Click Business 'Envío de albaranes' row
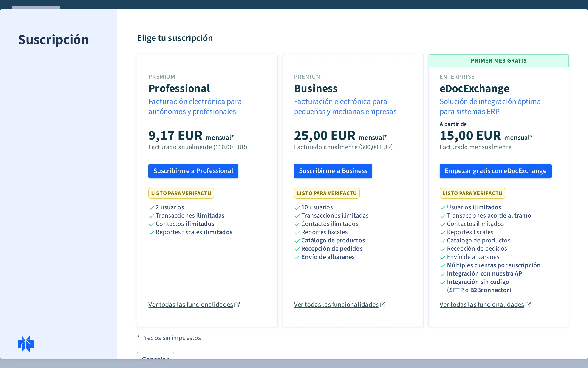This screenshot has height=368, width=588. 324,257
